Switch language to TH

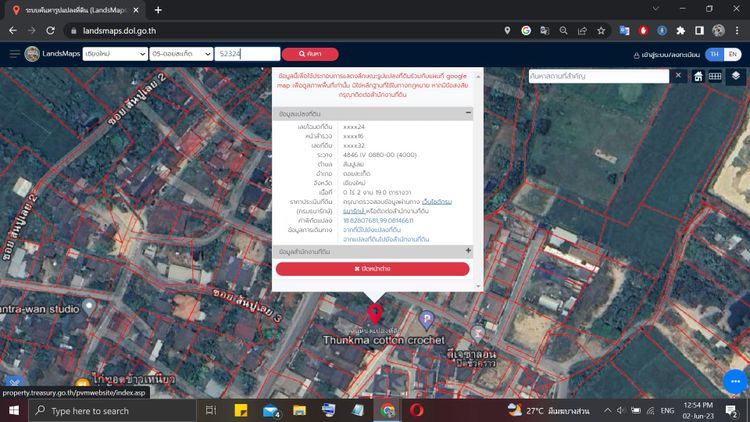[x=714, y=54]
